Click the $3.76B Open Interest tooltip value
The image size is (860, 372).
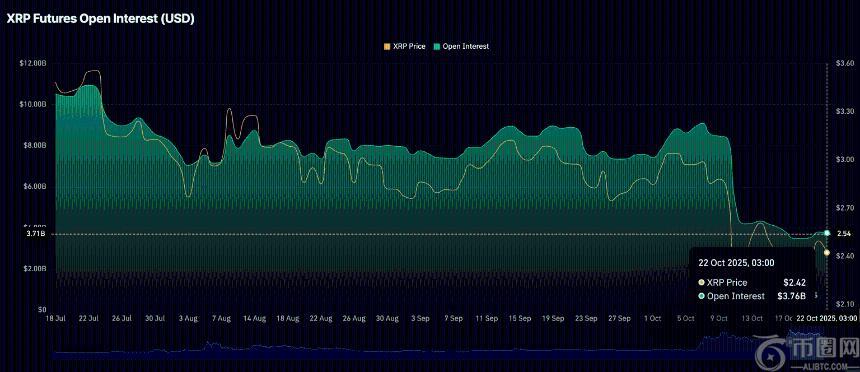pos(791,296)
